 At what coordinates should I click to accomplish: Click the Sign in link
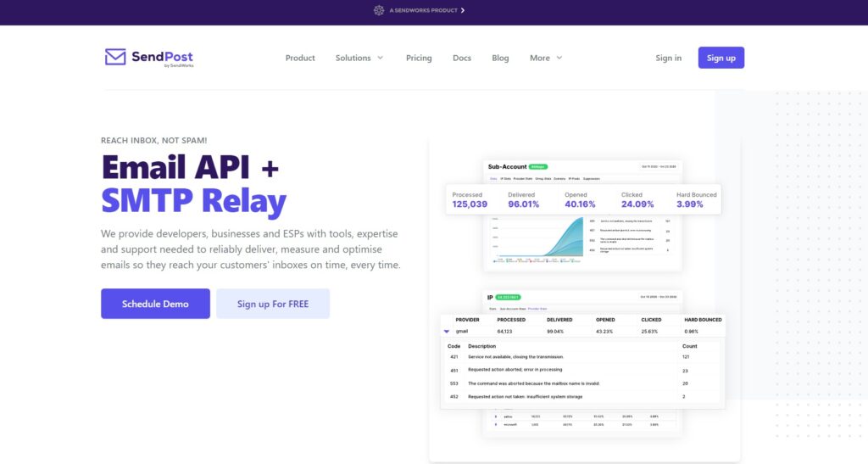click(x=668, y=58)
